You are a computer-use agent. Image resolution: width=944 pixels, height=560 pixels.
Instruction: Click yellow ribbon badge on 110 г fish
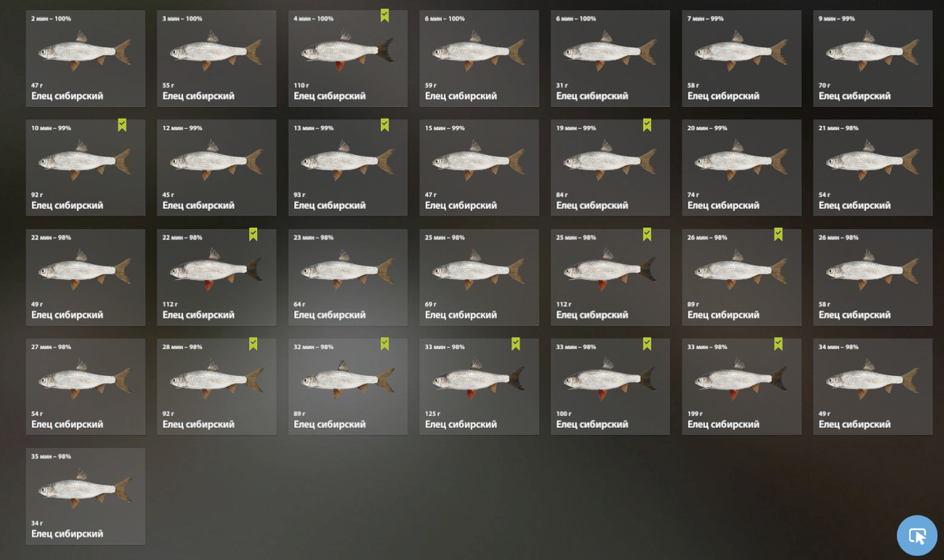click(x=385, y=16)
